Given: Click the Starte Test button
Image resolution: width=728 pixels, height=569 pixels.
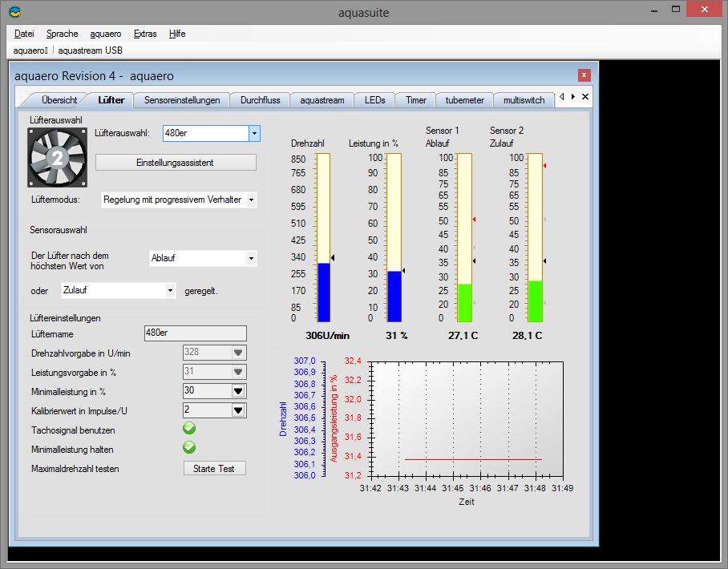Looking at the screenshot, I should 215,468.
